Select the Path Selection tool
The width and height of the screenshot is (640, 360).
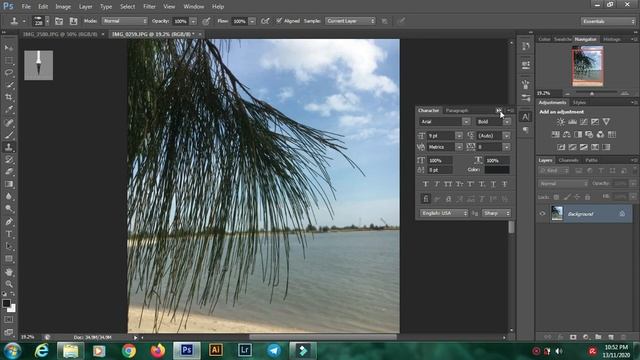[9, 246]
